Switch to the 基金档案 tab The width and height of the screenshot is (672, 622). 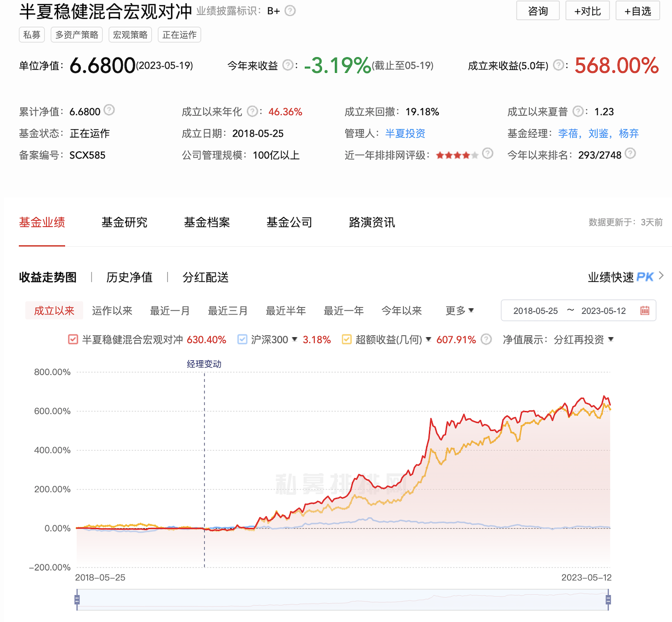[x=207, y=222]
